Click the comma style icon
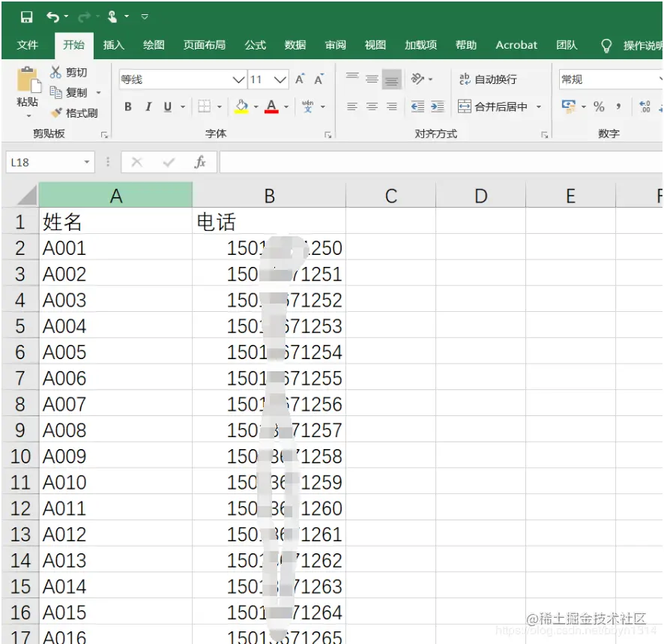Screen dimensions: 664x644 (619, 106)
